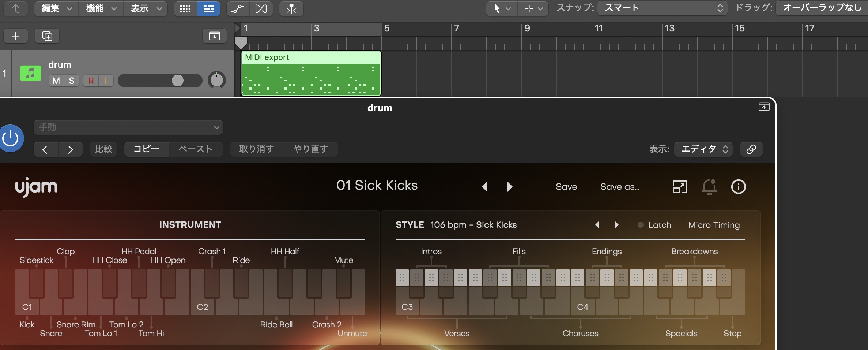Go to next preset arrow by Sick Kicks

tap(510, 187)
